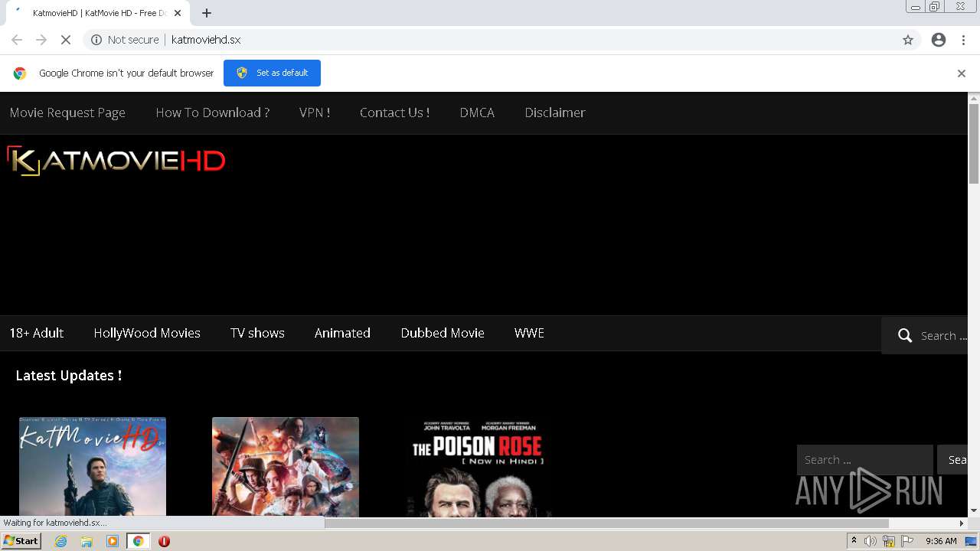The image size is (980, 551).
Task: Open the Disclaimer page
Action: click(555, 112)
